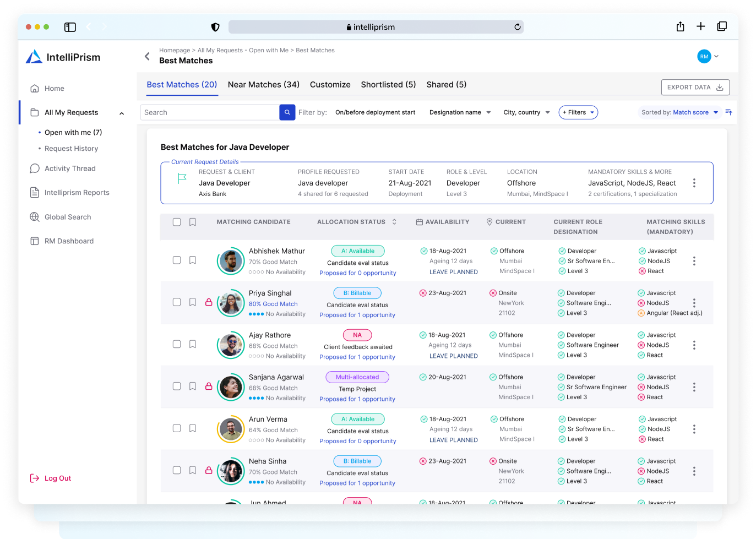This screenshot has height=539, width=756.
Task: Check the select-all checkbox in the table header
Action: 176,222
